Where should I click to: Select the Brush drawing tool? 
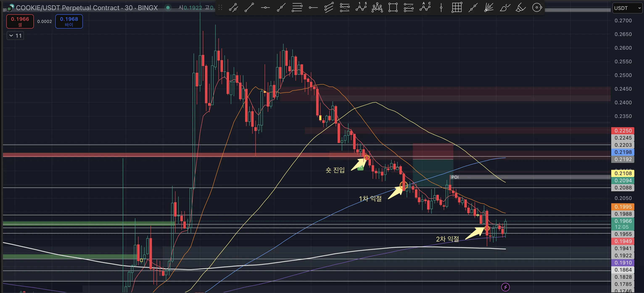click(505, 8)
